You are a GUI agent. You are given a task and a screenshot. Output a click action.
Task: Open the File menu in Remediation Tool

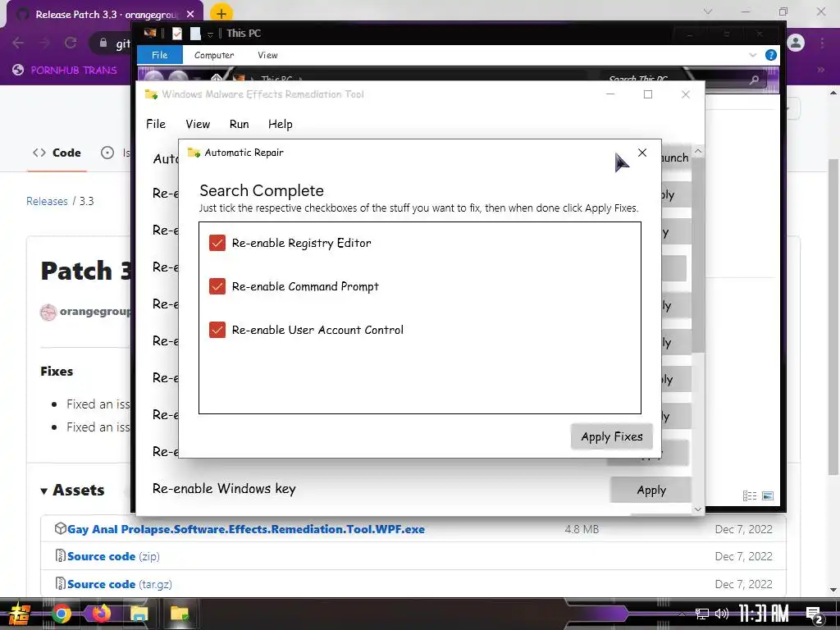click(x=156, y=124)
